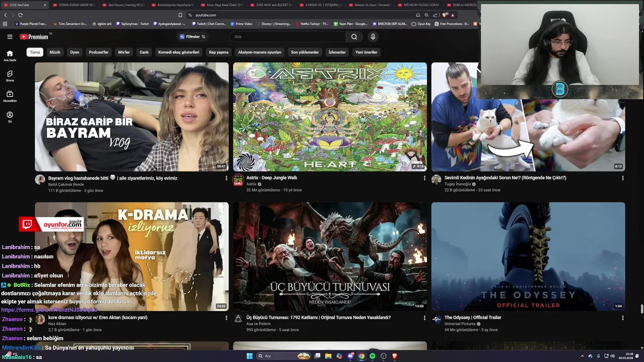
Task: Play the BIRAZ GARIP BIR BAYRAM thumbnail
Action: [x=132, y=117]
